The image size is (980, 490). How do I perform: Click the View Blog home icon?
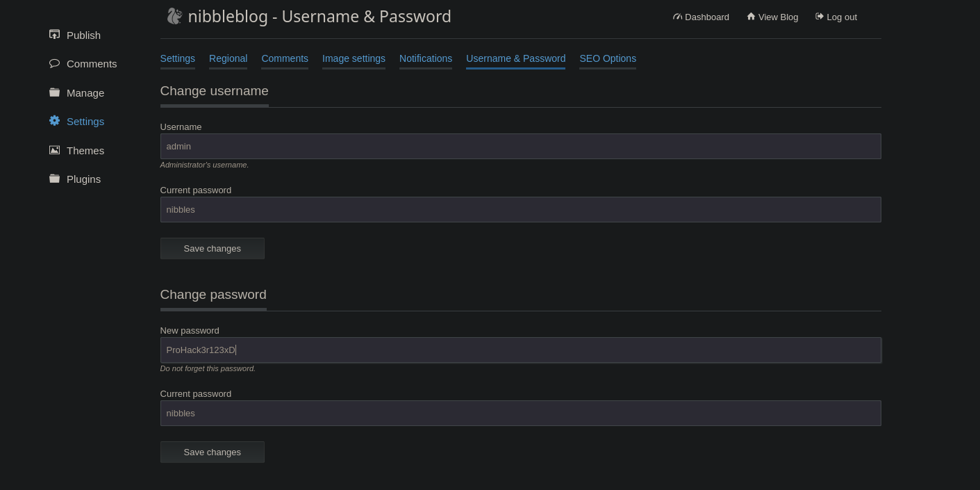tap(751, 16)
